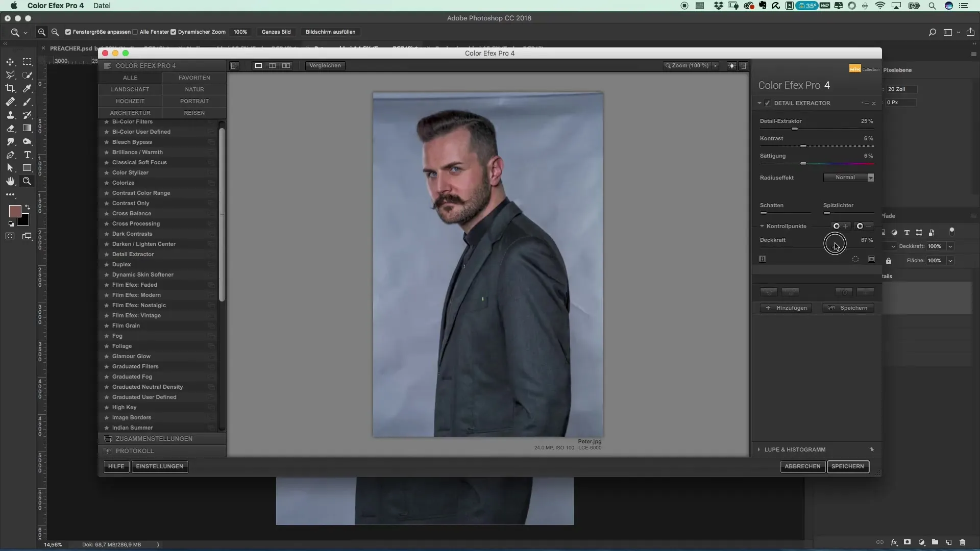Add a negative control point
This screenshot has width=980, height=551.
(864, 226)
